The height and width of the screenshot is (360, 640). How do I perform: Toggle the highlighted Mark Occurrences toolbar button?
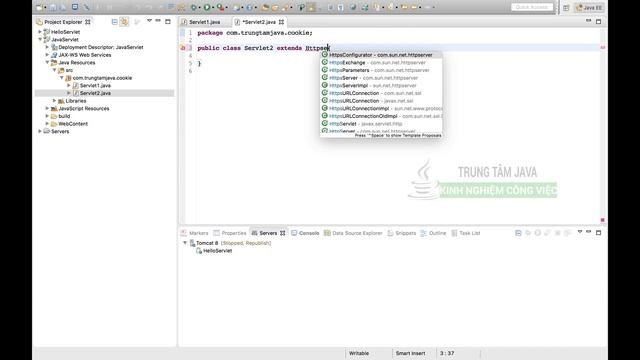[311, 7]
